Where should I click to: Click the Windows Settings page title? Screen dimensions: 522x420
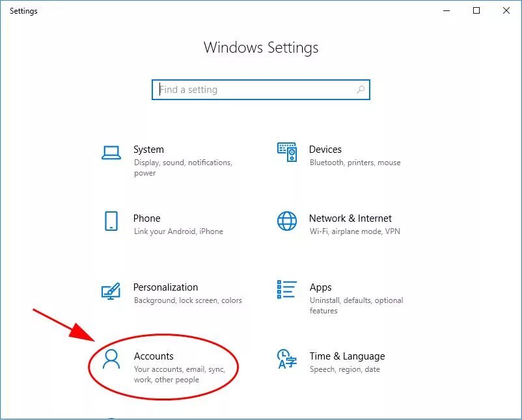(x=261, y=47)
